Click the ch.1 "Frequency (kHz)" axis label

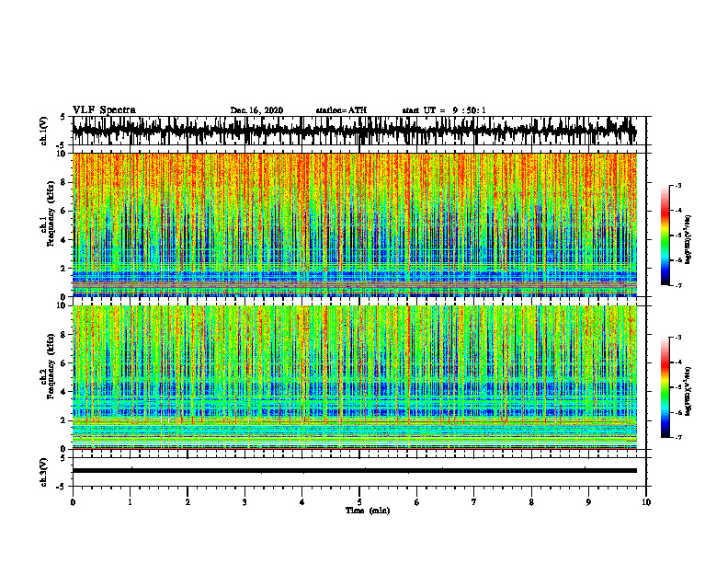(x=51, y=213)
